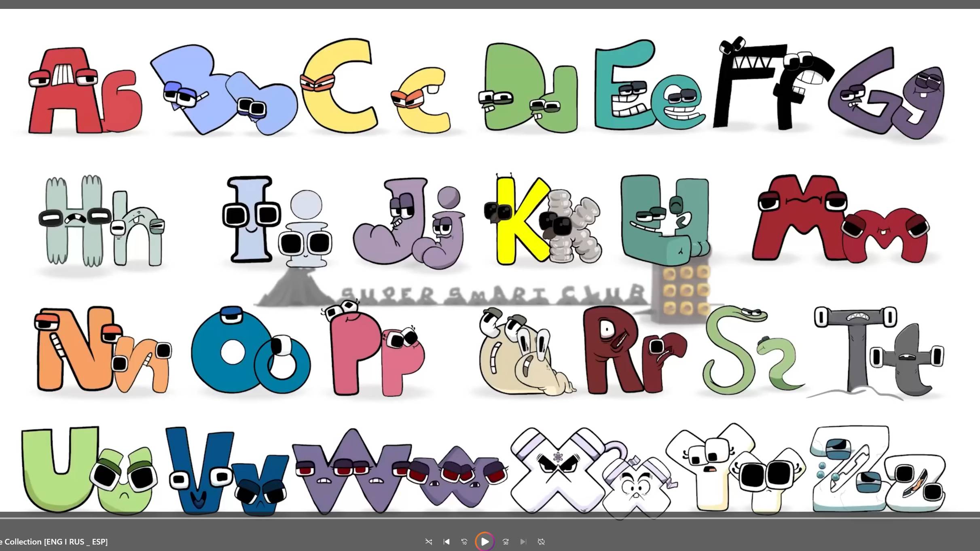The height and width of the screenshot is (551, 980).
Task: Click the video title ending in ENG I RUS _ ESP
Action: [54, 542]
